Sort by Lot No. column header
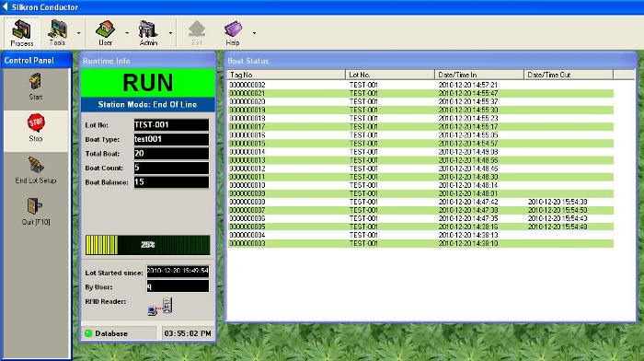The width and height of the screenshot is (644, 361). (x=390, y=75)
